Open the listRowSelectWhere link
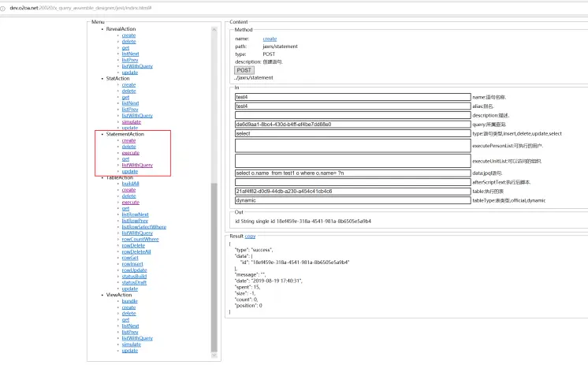 (x=144, y=227)
